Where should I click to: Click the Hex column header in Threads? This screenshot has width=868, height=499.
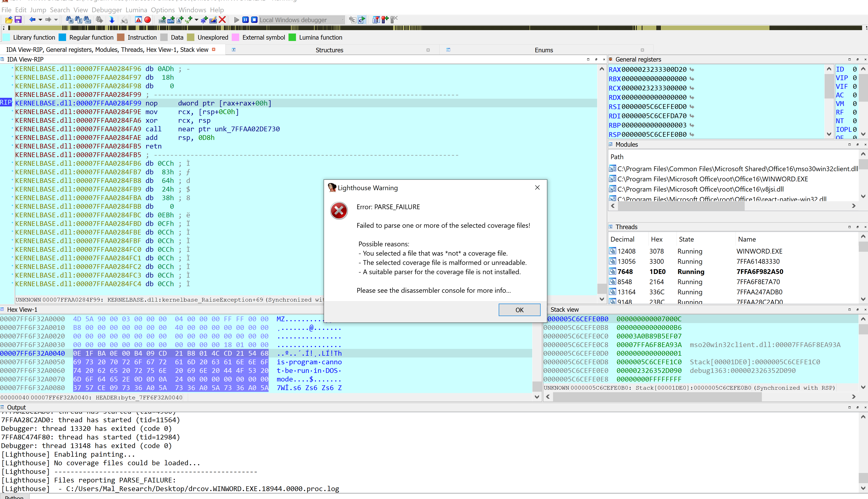pos(656,239)
